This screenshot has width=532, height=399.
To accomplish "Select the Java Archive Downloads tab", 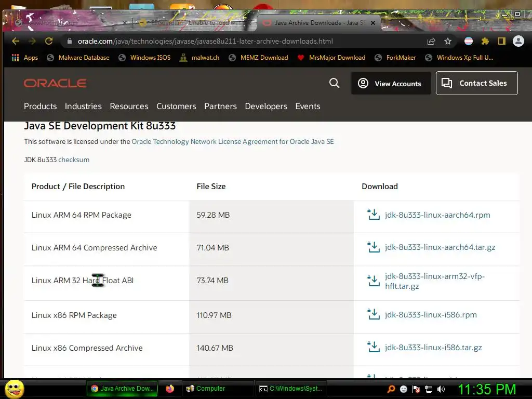I will (x=319, y=22).
